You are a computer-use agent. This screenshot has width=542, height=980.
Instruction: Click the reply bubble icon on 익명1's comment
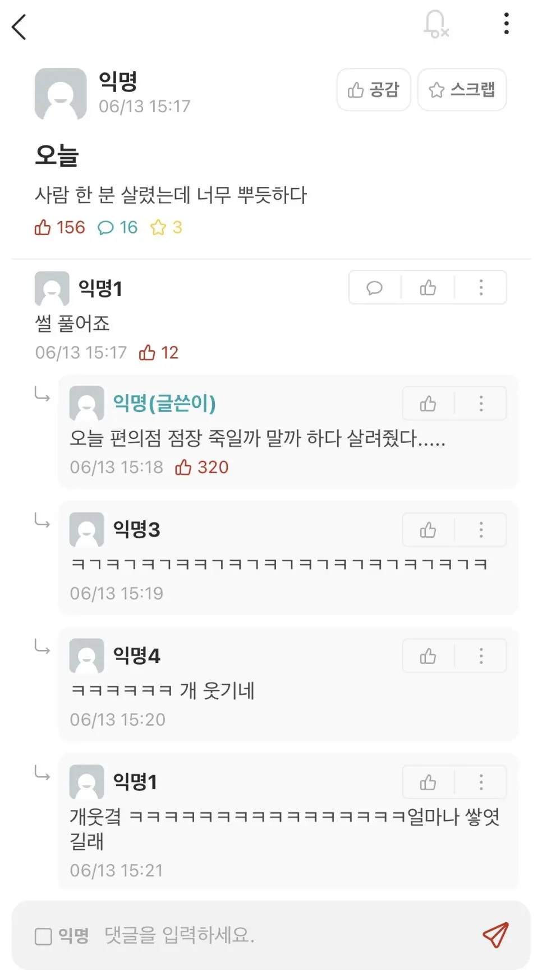[x=374, y=288]
